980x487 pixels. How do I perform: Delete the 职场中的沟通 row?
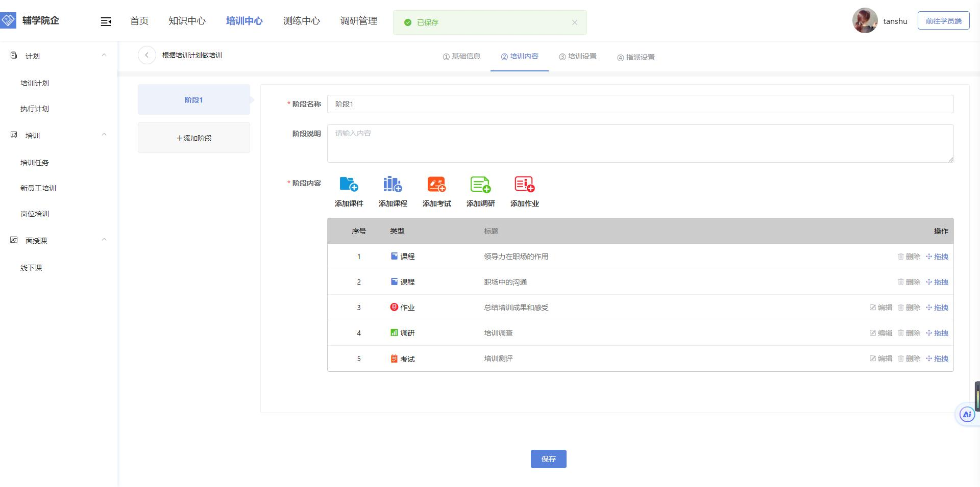(909, 282)
